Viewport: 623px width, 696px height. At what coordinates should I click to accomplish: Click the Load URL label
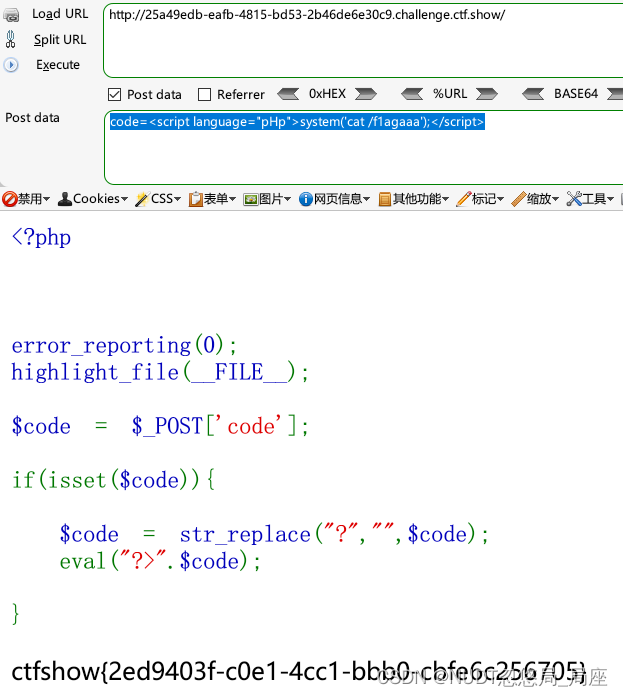(x=60, y=14)
